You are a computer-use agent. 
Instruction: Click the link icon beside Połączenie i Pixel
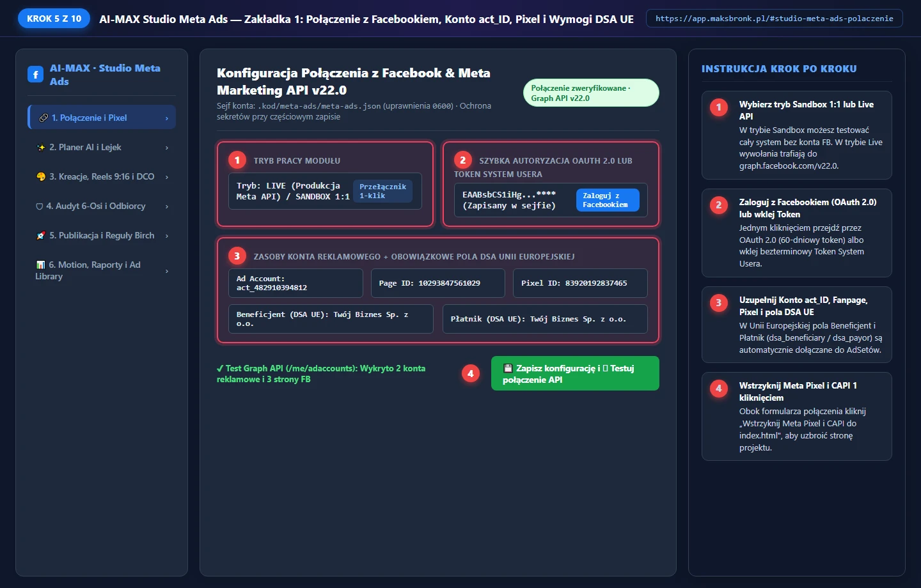[x=43, y=118]
